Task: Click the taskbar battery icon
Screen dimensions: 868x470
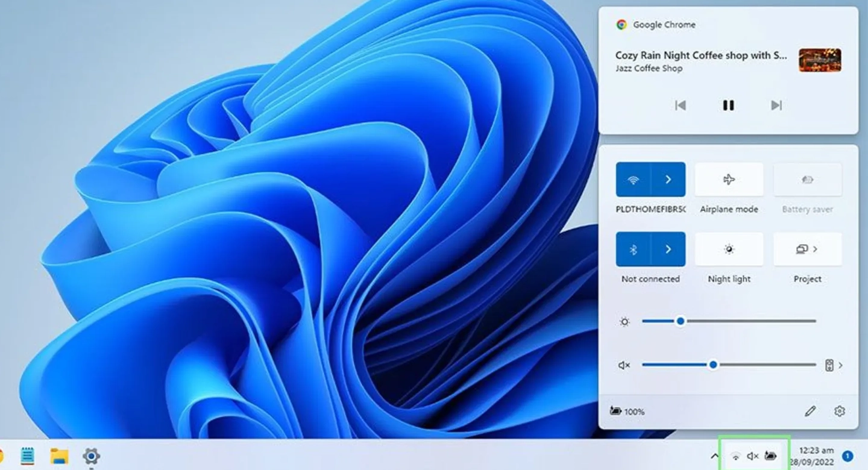Action: (x=770, y=456)
